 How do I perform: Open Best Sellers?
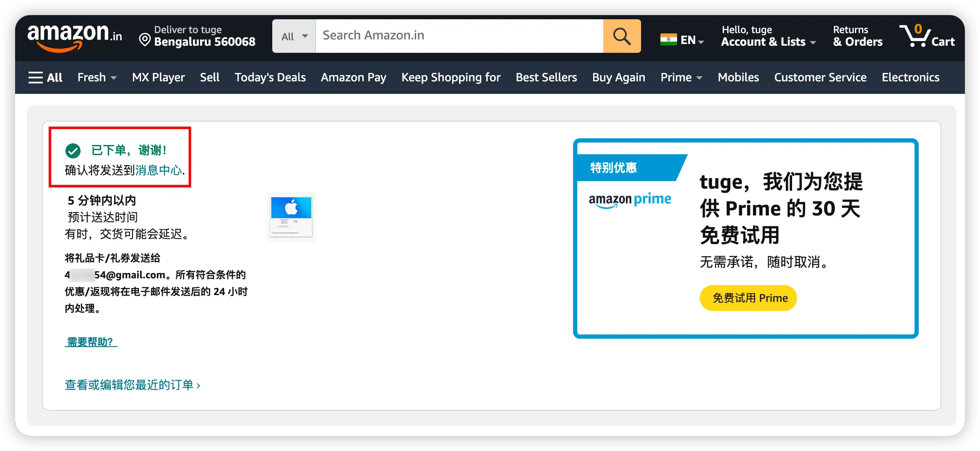pos(546,78)
